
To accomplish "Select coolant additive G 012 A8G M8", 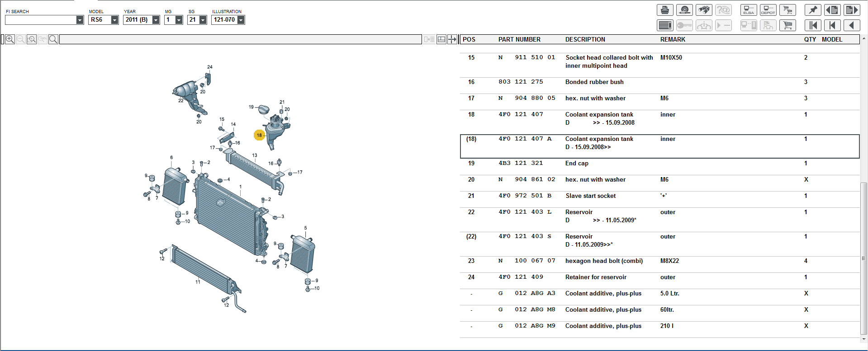I will (526, 309).
